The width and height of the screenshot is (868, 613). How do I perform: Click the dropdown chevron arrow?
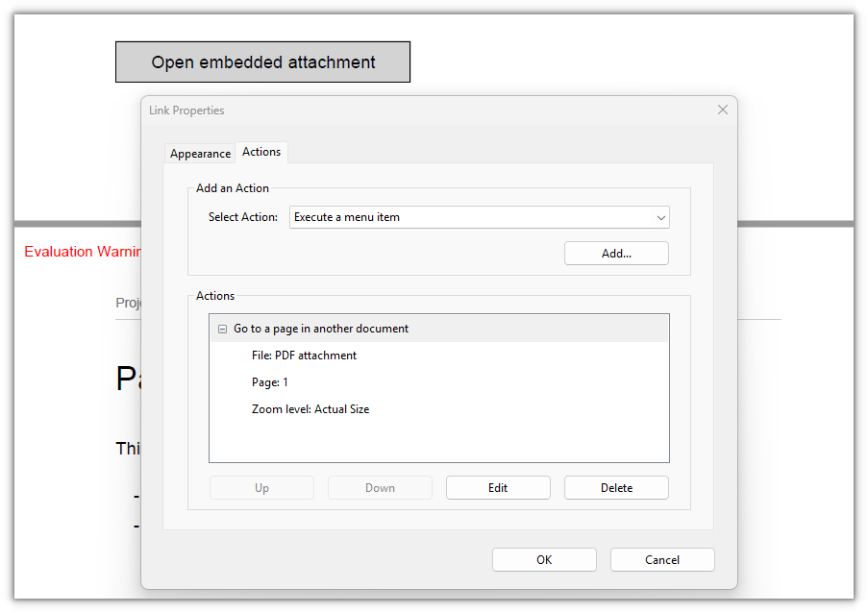pos(660,217)
